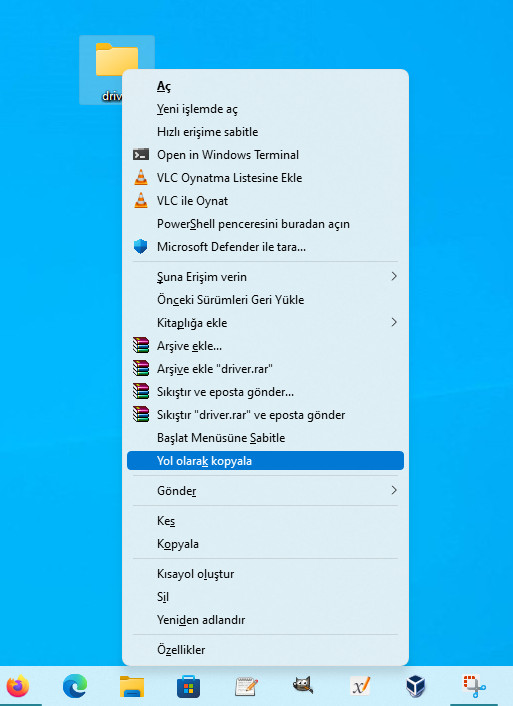Select Yol olarak kopyala

265,461
